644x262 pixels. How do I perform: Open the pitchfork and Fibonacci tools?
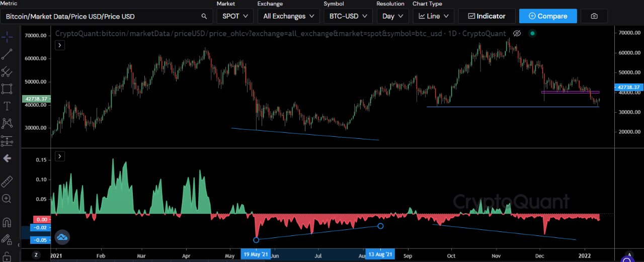(x=7, y=71)
